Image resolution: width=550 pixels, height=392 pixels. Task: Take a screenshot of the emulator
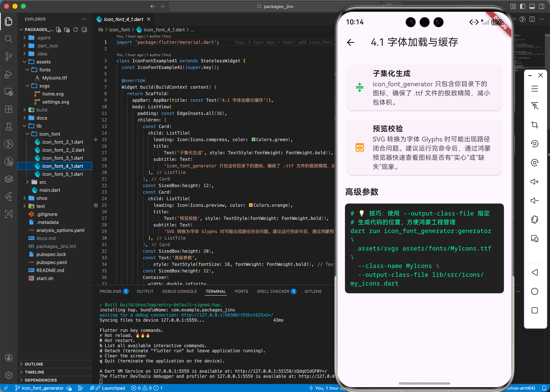(x=534, y=125)
